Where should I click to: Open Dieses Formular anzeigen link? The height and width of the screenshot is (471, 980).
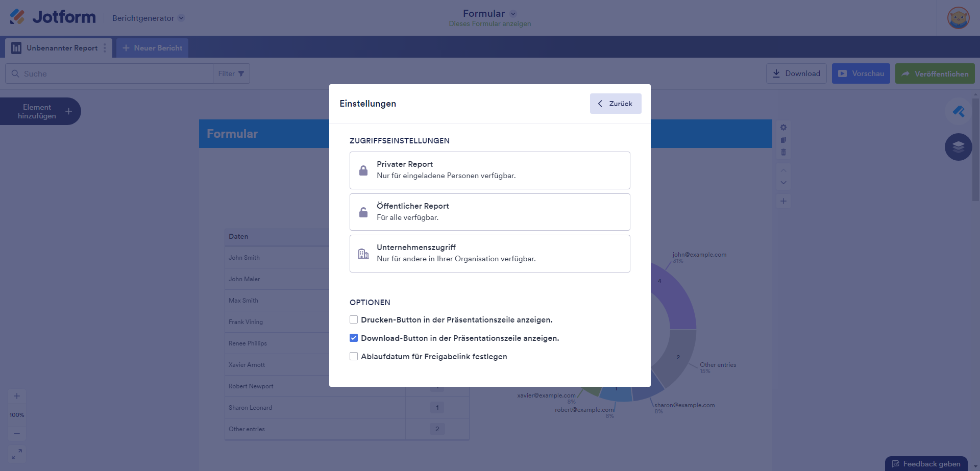(x=490, y=24)
